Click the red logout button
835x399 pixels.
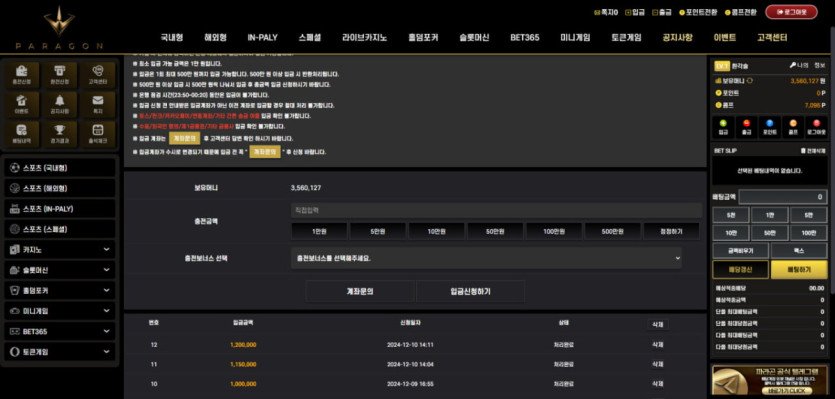coord(791,12)
